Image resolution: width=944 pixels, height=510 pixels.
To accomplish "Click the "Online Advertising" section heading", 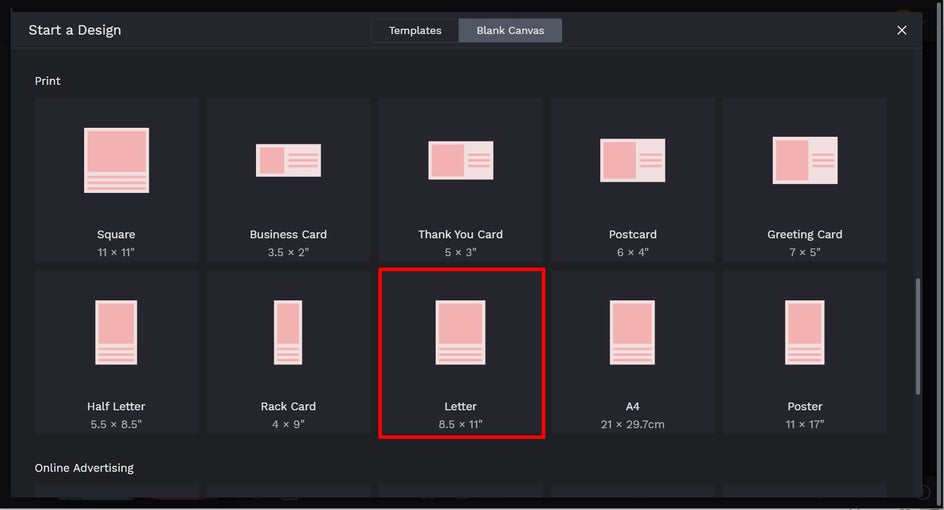I will click(x=84, y=468).
